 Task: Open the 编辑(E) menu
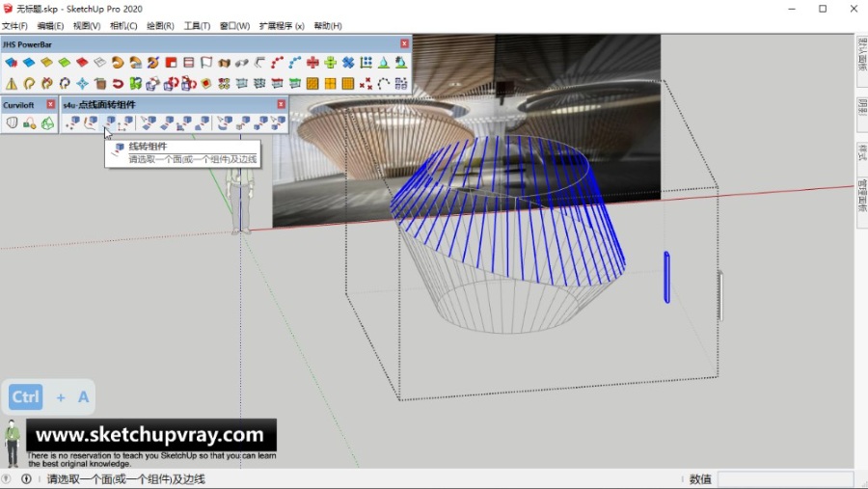pyautogui.click(x=50, y=26)
